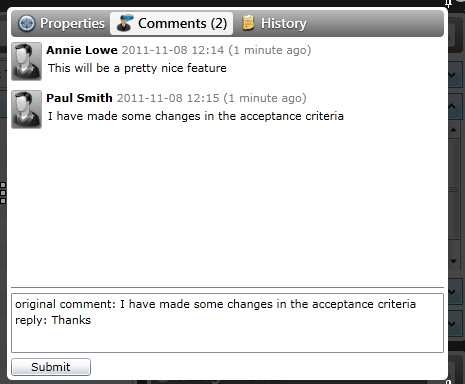This screenshot has width=465, height=384.
Task: Click the dotted grip handle on left edge
Action: pyautogui.click(x=3, y=193)
